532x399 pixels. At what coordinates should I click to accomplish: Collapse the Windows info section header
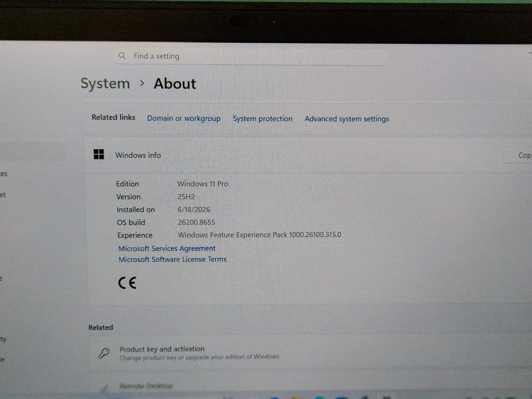pos(308,155)
